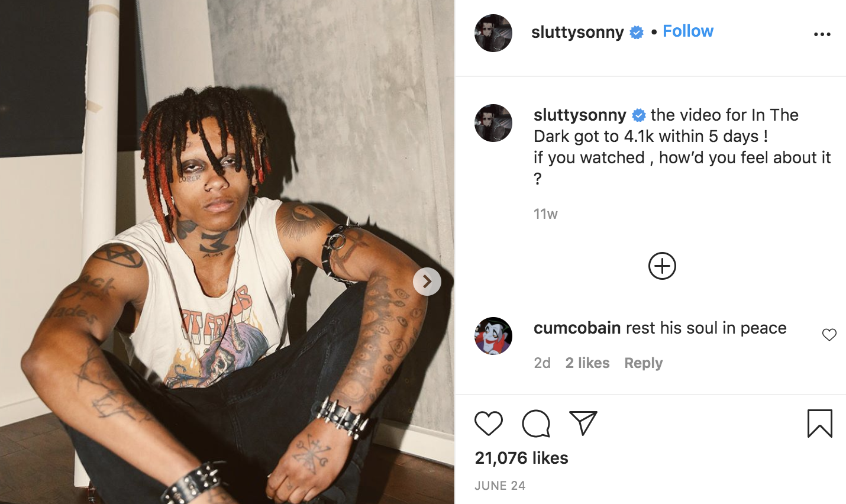Open cumcobain's profile avatar

click(493, 336)
